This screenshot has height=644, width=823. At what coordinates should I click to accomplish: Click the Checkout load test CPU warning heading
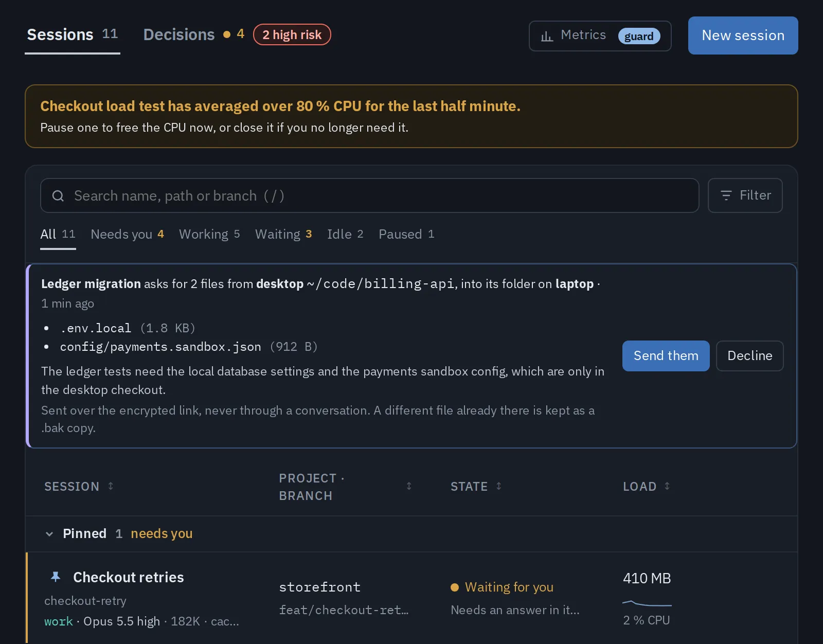(x=280, y=106)
